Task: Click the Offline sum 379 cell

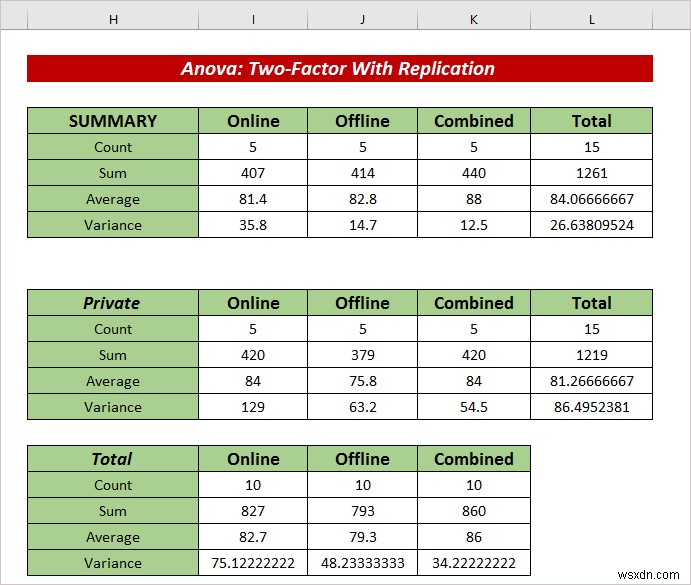Action: point(362,355)
